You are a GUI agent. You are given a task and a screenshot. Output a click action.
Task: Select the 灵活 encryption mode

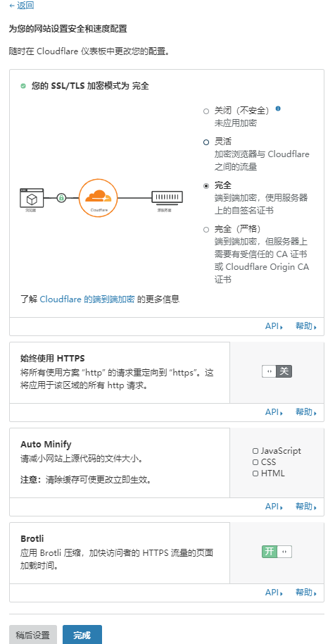click(x=206, y=142)
